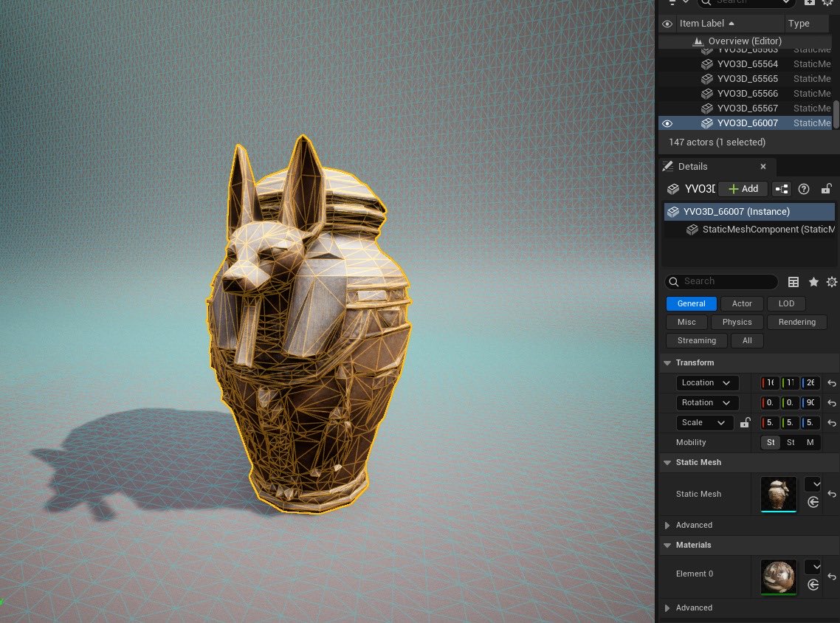Click the Details panel pencil icon
The width and height of the screenshot is (840, 623).
coord(667,167)
